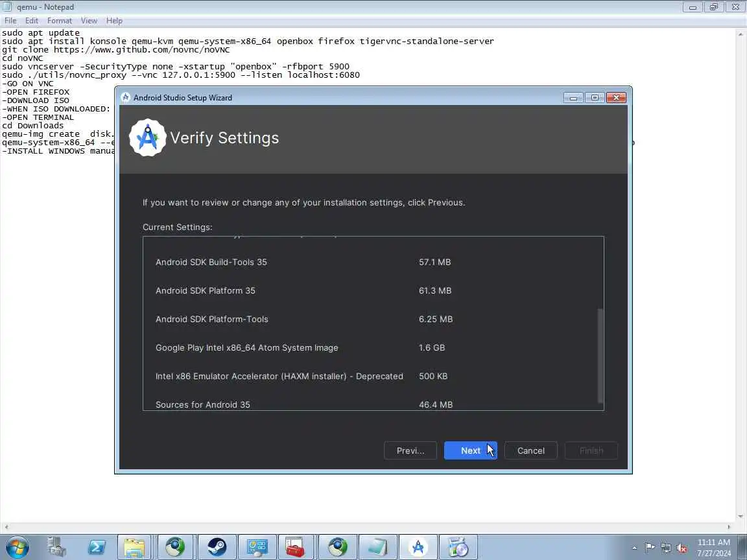
Task: Select the Intel x86 Emulator Accelerator HAXM row
Action: [373, 376]
